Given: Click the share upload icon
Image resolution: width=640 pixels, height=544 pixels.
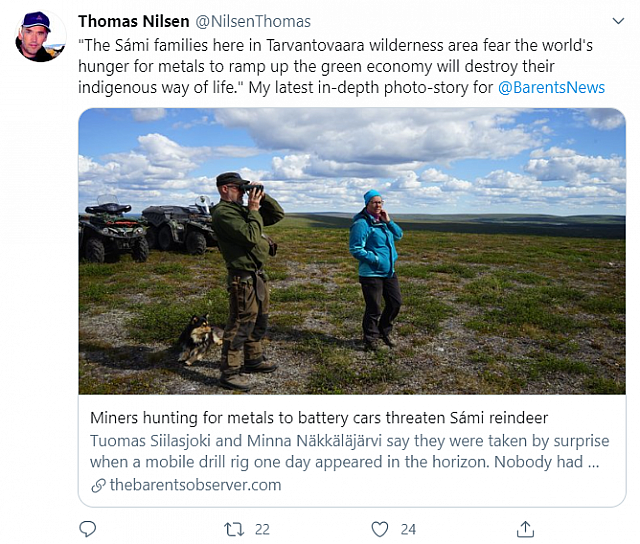Looking at the screenshot, I should pos(525,529).
